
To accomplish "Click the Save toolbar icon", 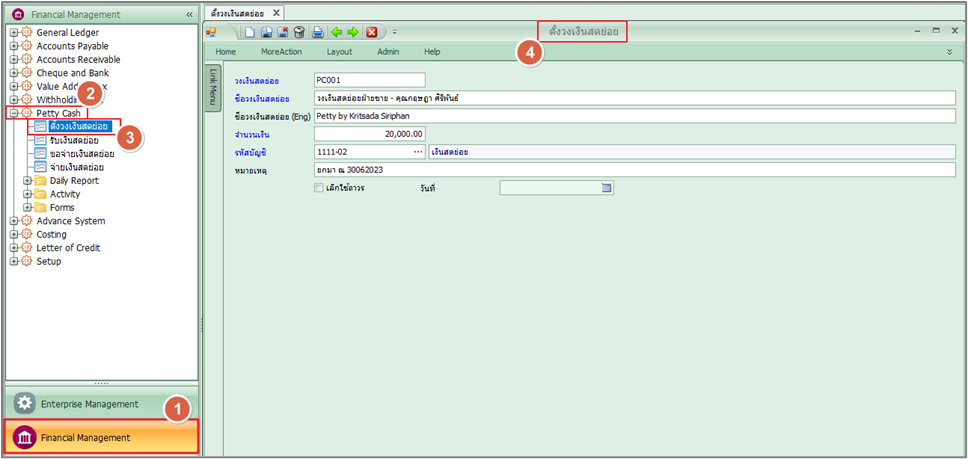I will pos(267,32).
